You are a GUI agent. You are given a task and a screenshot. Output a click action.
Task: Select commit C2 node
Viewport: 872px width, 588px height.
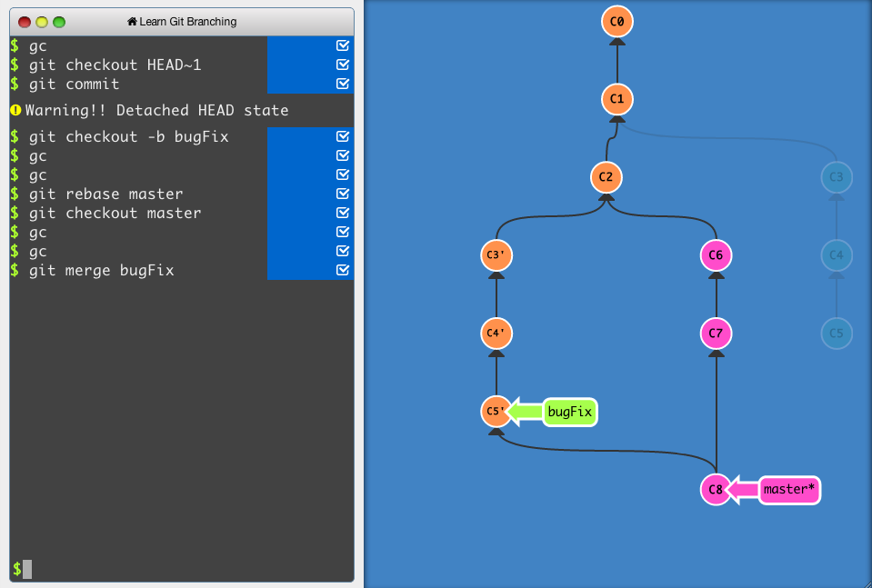pyautogui.click(x=606, y=177)
